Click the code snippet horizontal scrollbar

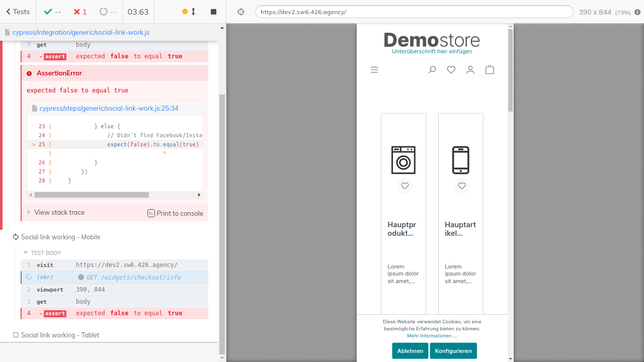click(x=92, y=195)
